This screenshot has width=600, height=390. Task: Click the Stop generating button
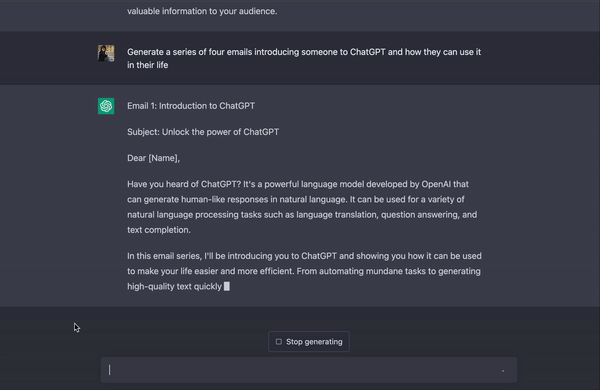pyautogui.click(x=309, y=341)
